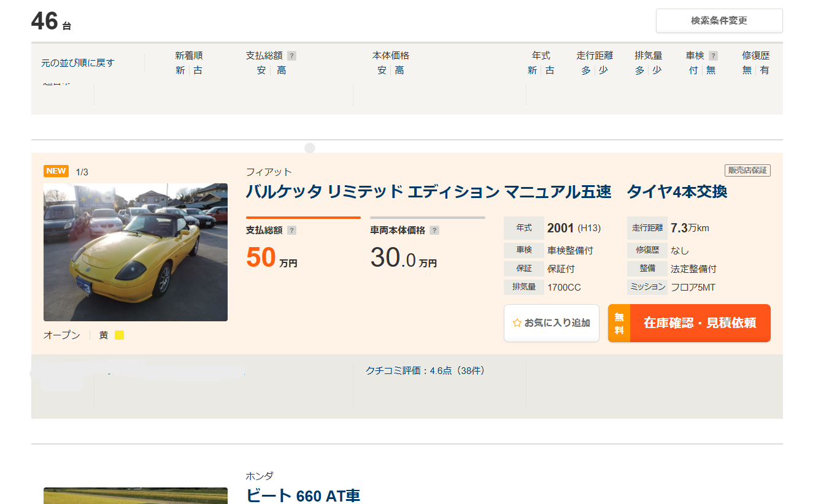The width and height of the screenshot is (829, 504).
Task: Sort 修復歴 by 無
Action: [x=747, y=70]
